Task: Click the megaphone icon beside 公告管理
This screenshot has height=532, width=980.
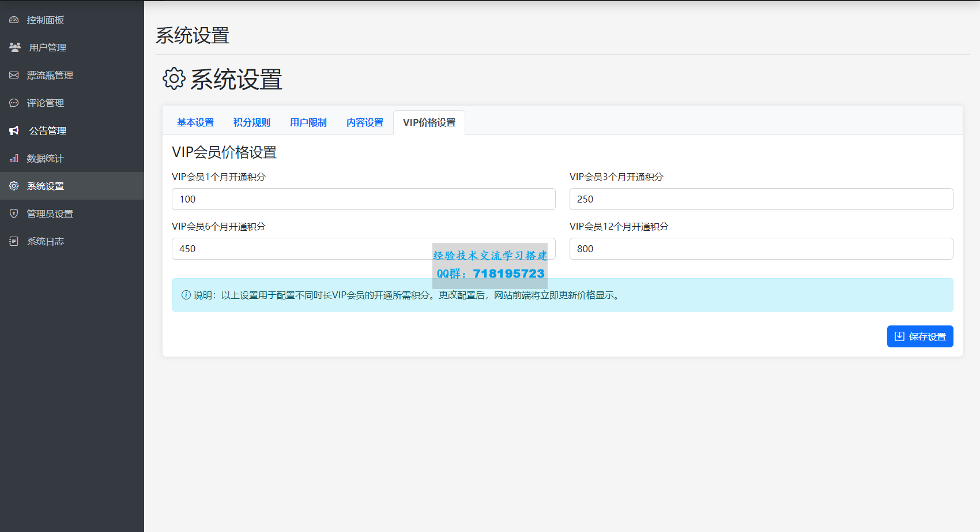Action: coord(14,130)
